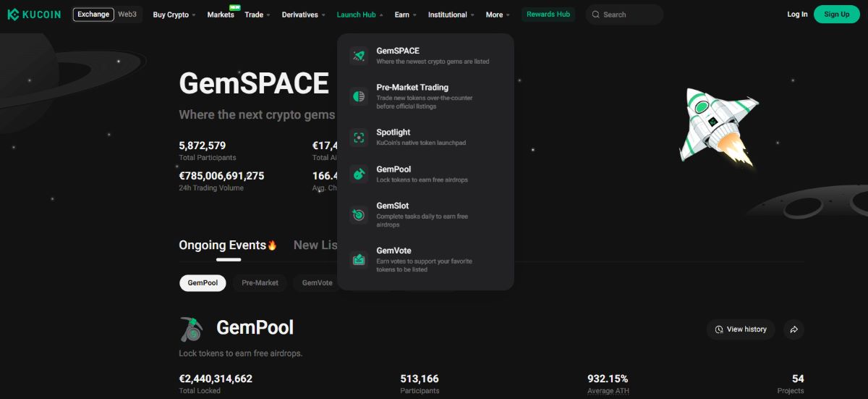The height and width of the screenshot is (399, 868).
Task: Select the Pre-Market filter pill
Action: 260,282
